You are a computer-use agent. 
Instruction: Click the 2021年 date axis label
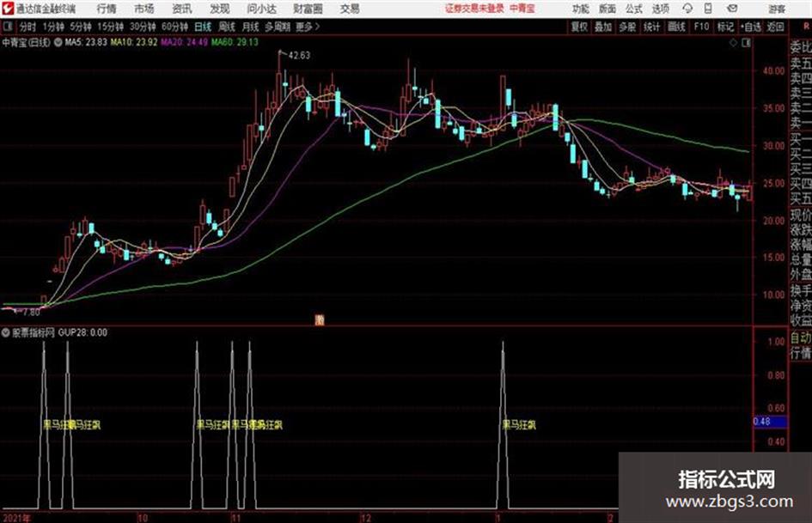point(16,518)
